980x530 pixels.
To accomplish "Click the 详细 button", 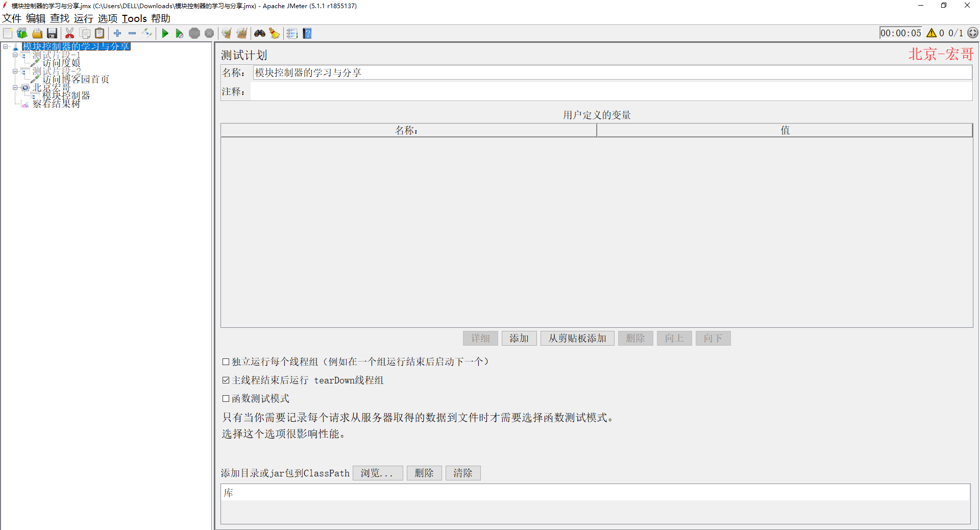I will click(480, 338).
